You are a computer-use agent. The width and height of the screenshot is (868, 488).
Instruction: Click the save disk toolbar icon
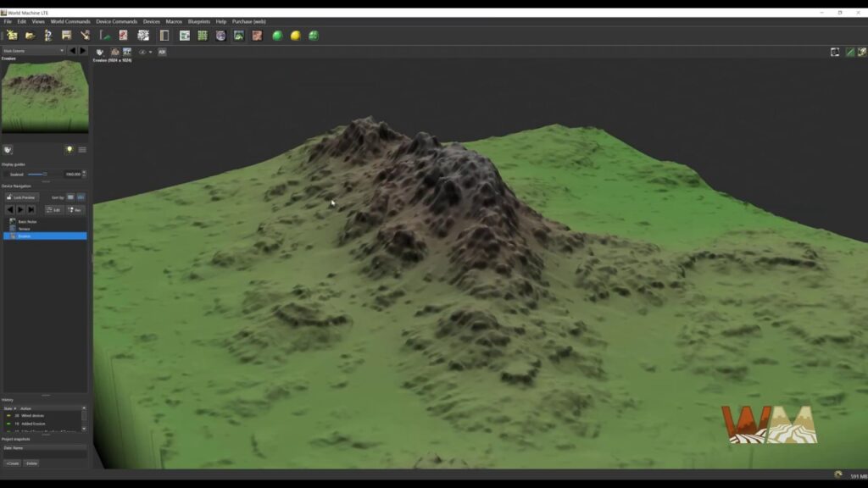tap(66, 36)
